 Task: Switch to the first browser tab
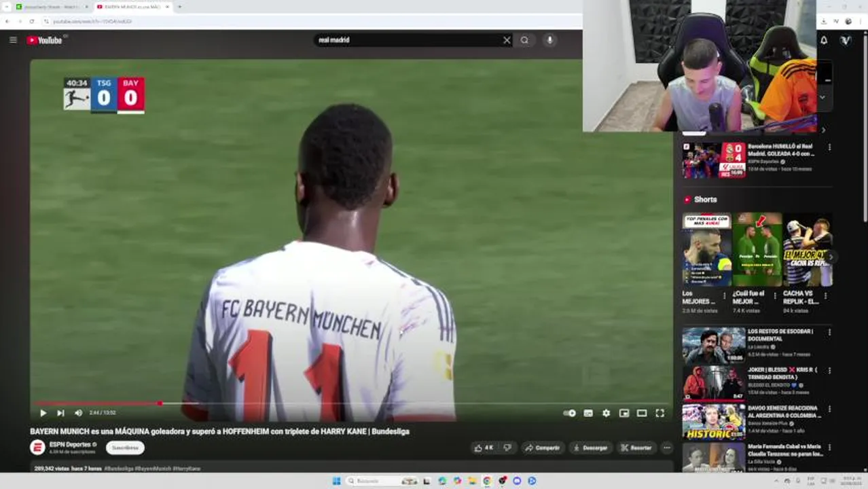pyautogui.click(x=52, y=7)
